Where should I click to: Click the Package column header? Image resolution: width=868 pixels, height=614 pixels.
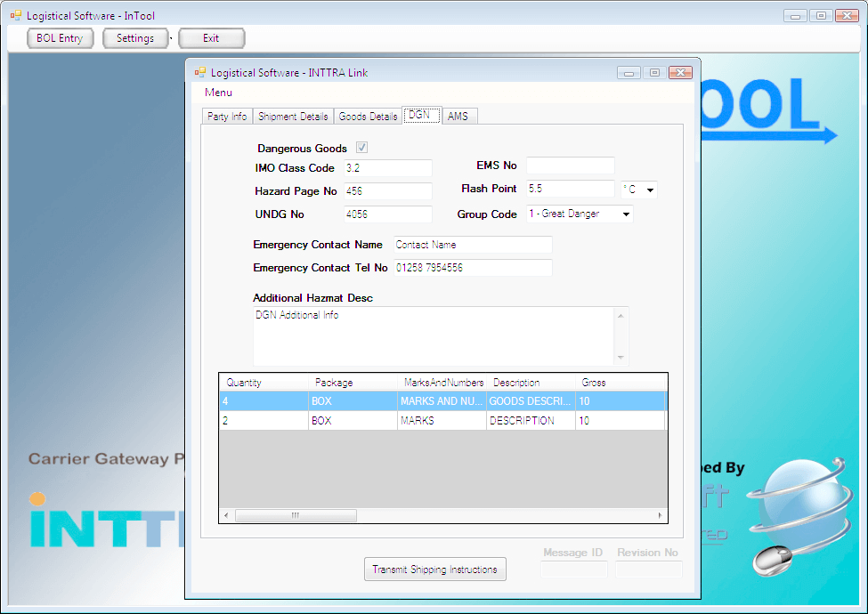pyautogui.click(x=353, y=383)
